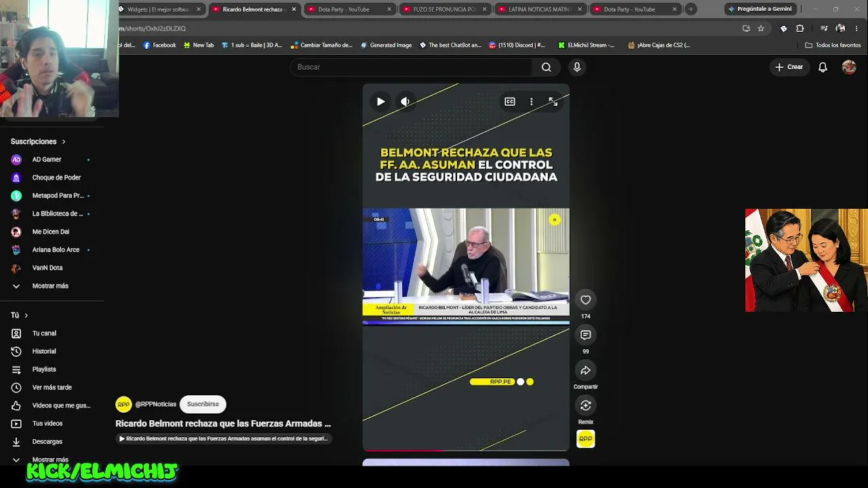Image resolution: width=868 pixels, height=488 pixels.
Task: Open the (1510) Discord bookmark
Action: coord(516,45)
